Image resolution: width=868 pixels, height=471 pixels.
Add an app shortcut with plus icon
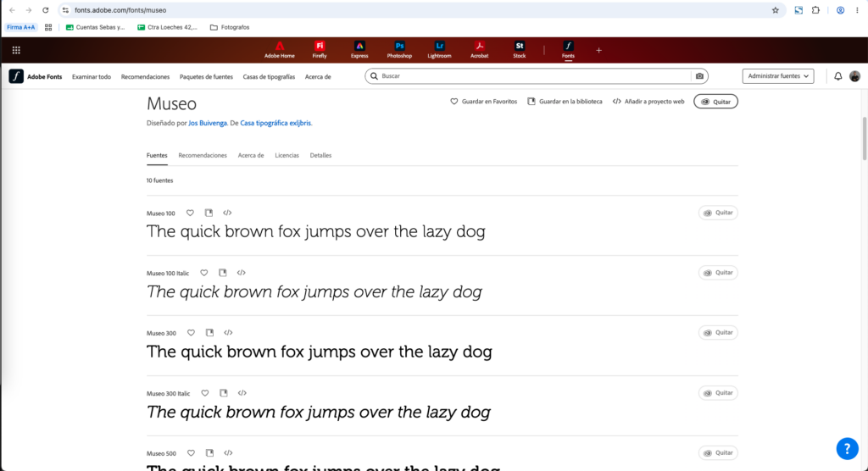tap(598, 50)
